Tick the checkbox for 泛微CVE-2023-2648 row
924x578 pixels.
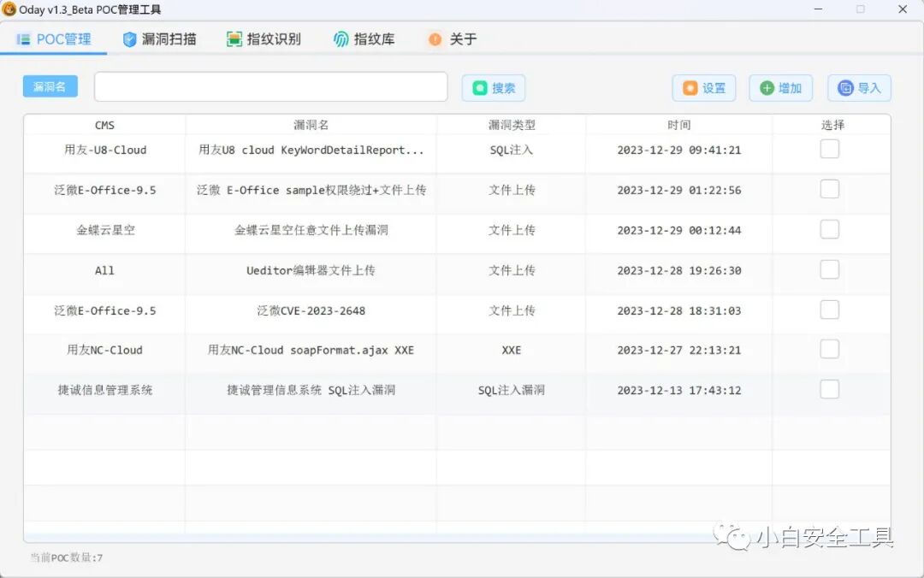point(830,310)
